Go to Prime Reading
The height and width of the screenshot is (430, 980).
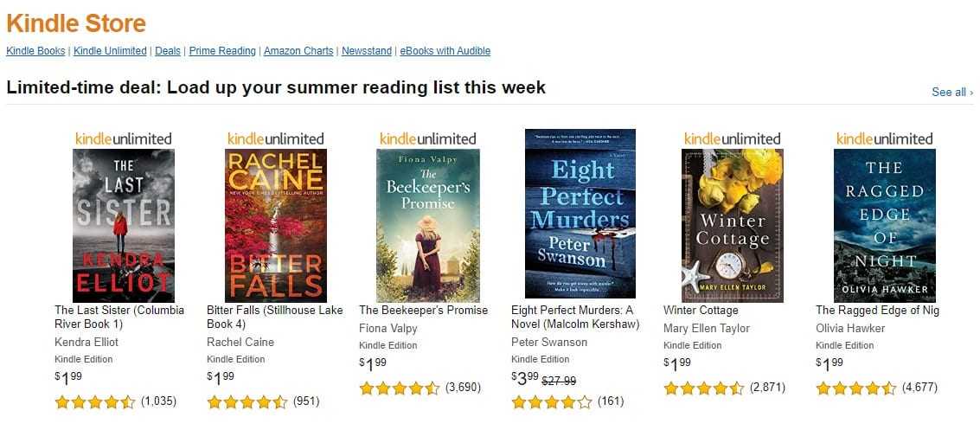[x=222, y=51]
